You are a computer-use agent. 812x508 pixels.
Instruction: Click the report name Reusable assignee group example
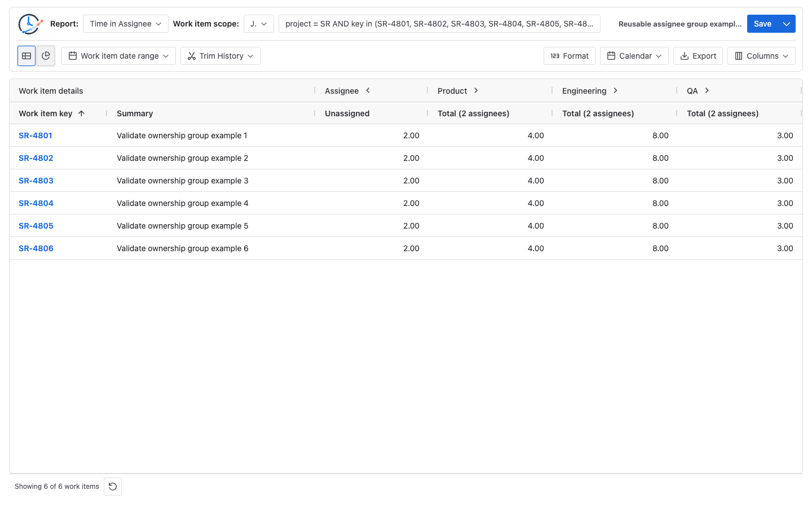click(x=680, y=24)
